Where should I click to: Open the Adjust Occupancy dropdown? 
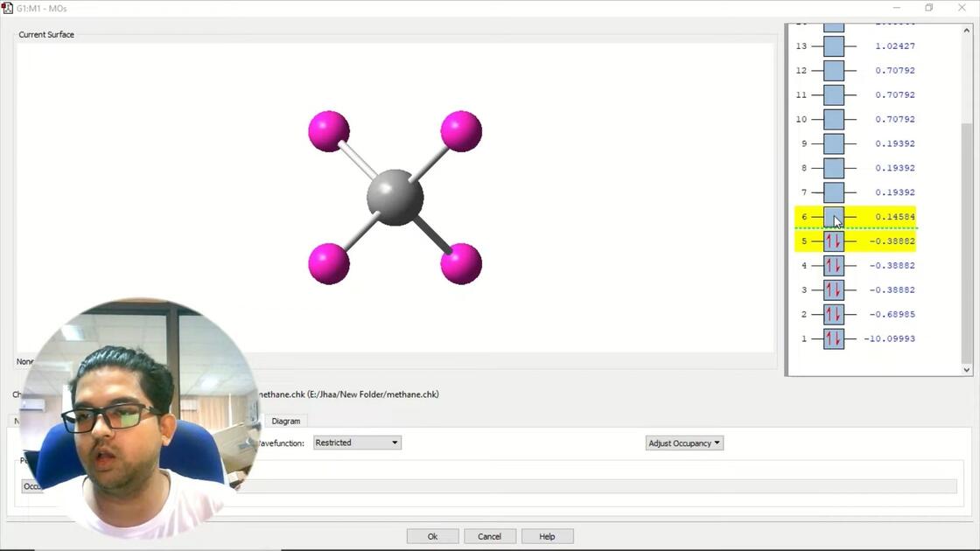coord(684,443)
